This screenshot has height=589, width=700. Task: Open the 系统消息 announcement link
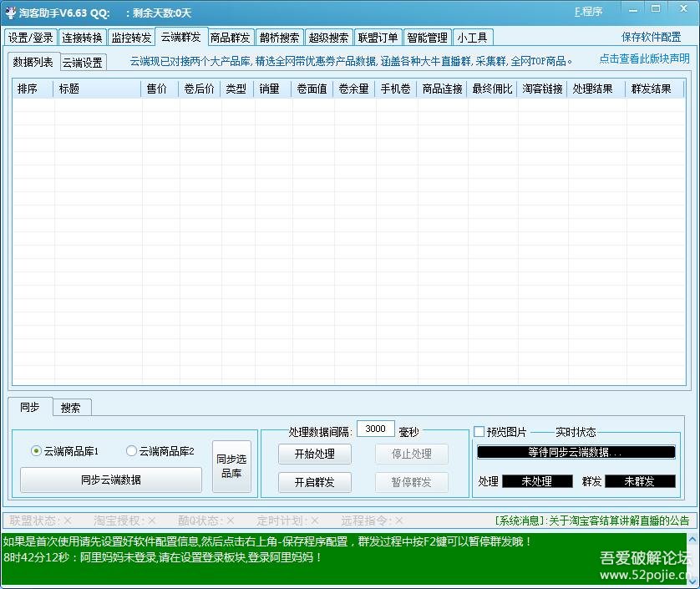[x=592, y=520]
